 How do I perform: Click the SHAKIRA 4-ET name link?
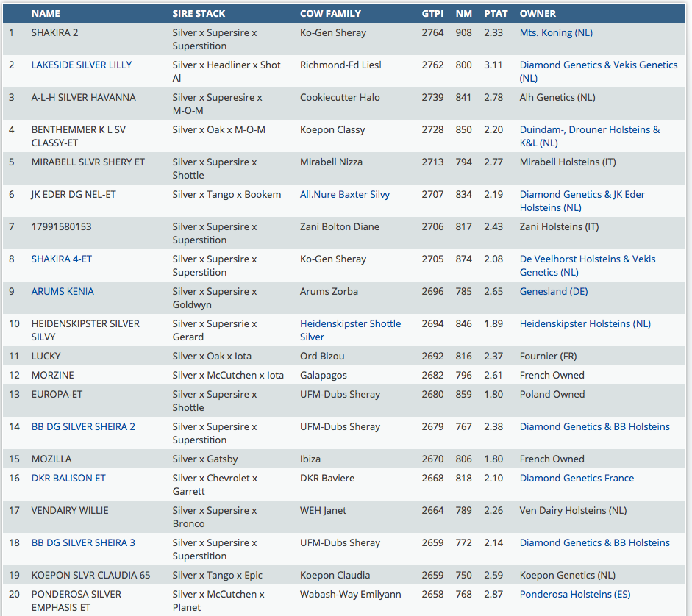pos(62,259)
